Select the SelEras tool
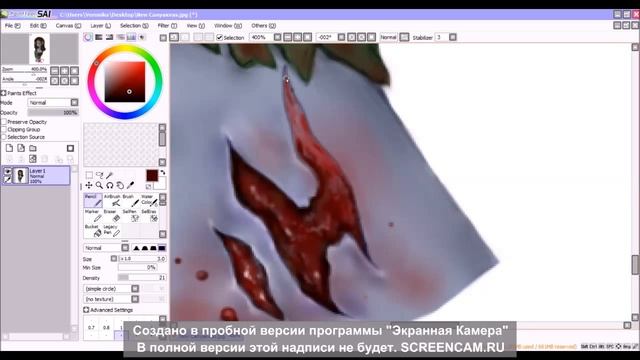Image resolution: width=640 pixels, height=360 pixels. pos(149,216)
